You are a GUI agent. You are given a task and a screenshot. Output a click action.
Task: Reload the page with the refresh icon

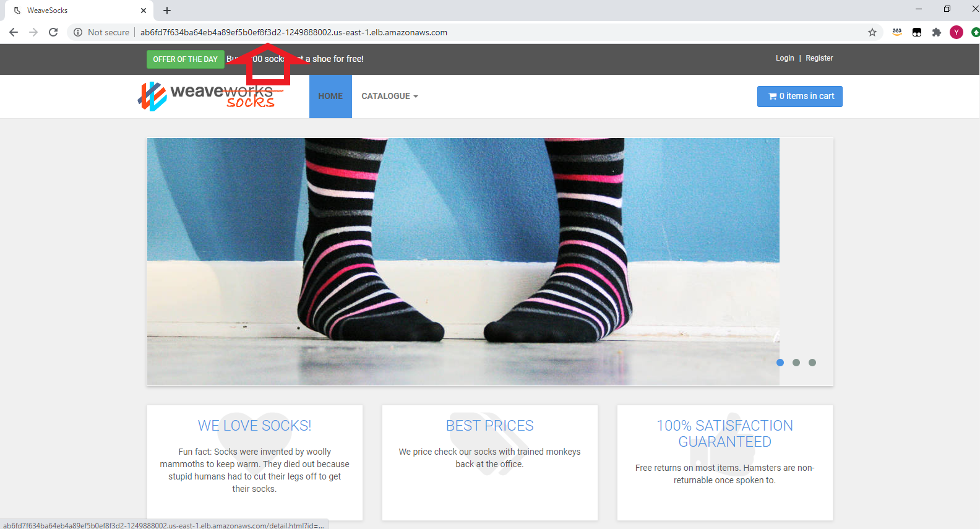[x=53, y=32]
